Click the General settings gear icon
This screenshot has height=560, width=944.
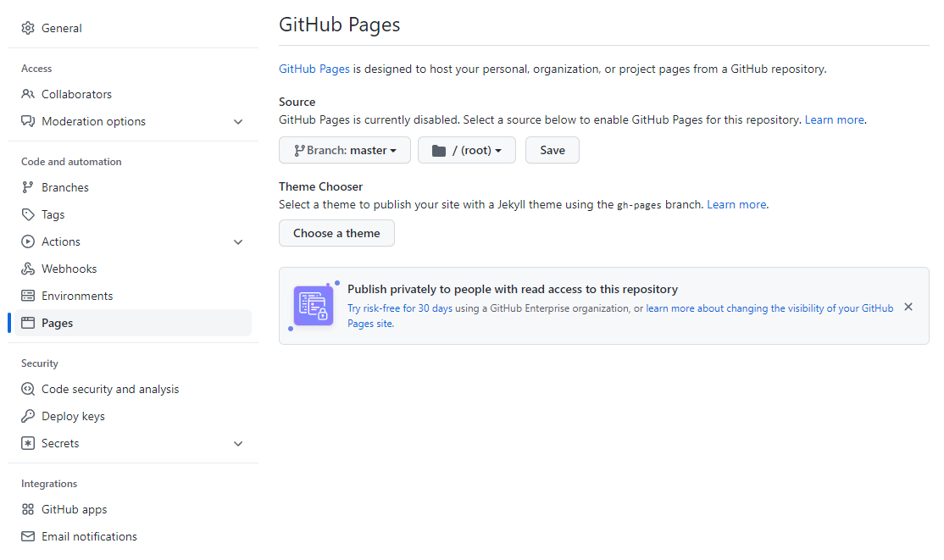pos(28,28)
